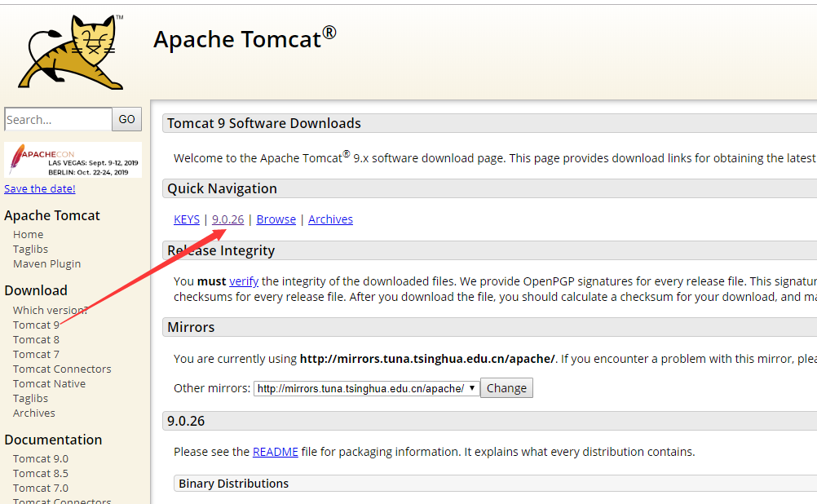Screen dimensions: 817x504
Task: Open the KEYS quick navigation link
Action: tap(187, 219)
